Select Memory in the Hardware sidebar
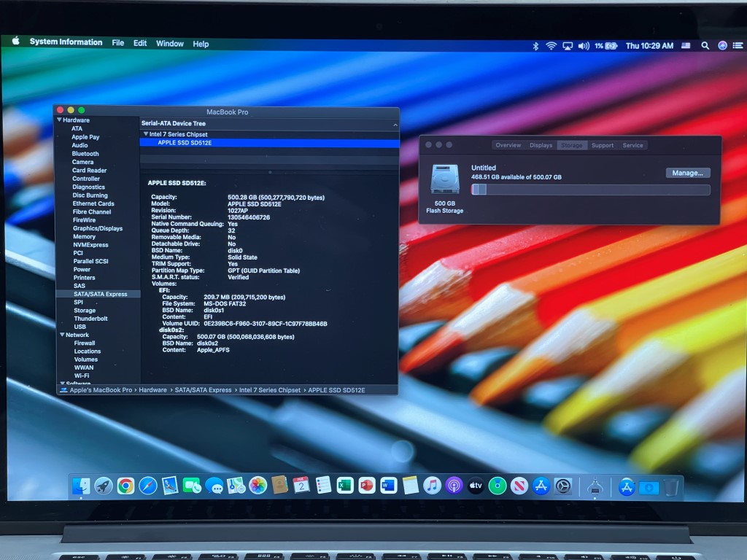The height and width of the screenshot is (560, 747). (x=84, y=237)
